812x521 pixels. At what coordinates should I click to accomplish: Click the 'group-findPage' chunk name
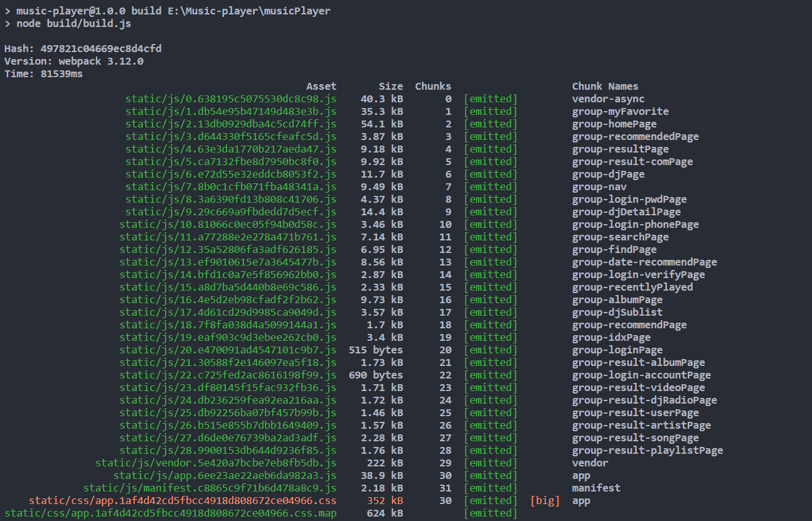(614, 250)
